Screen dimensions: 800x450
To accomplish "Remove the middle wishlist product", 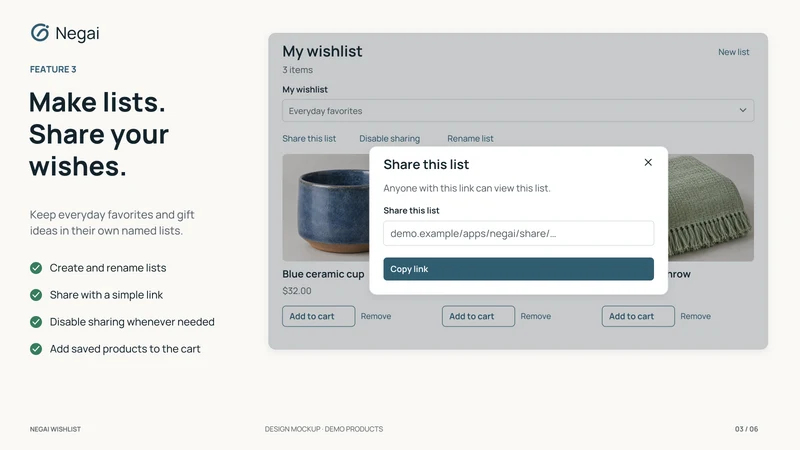I will [x=536, y=316].
